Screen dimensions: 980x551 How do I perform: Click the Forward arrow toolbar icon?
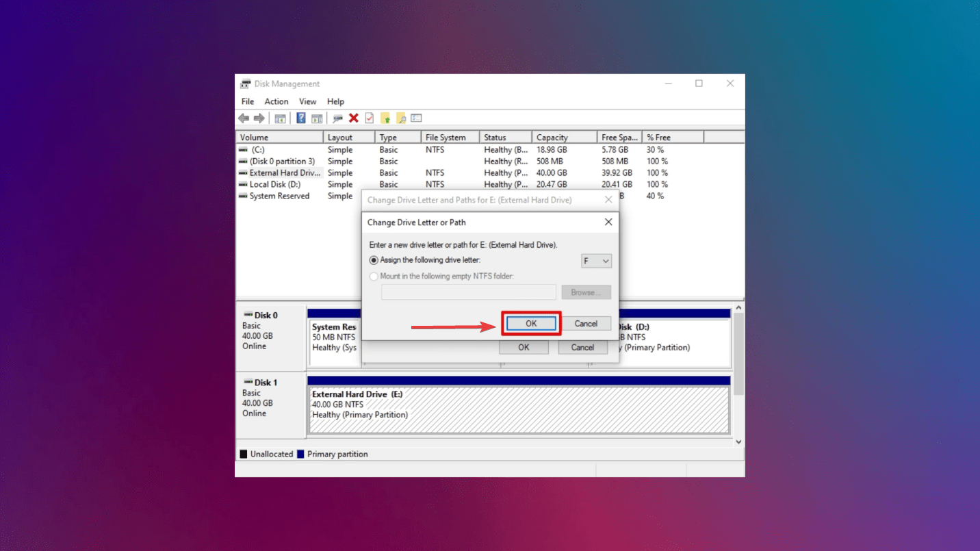(259, 118)
